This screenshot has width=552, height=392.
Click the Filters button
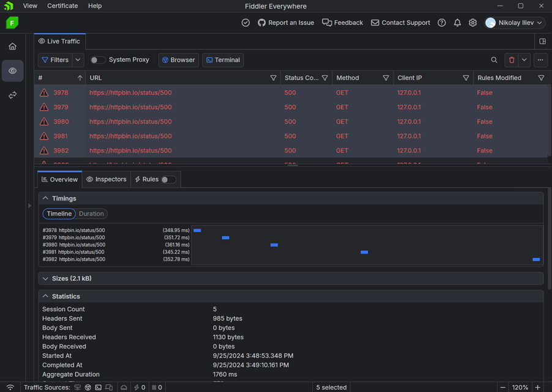pos(55,60)
